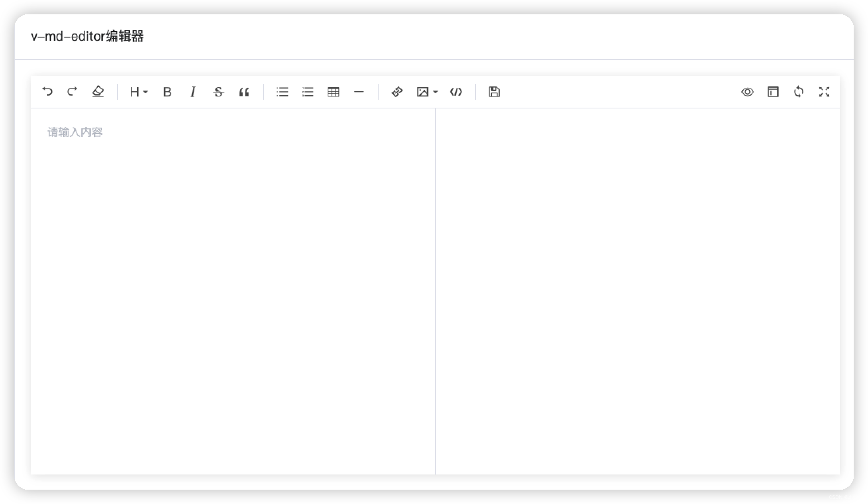Toggle sync scrolling
Screen dimensions: 868x504
coord(798,92)
